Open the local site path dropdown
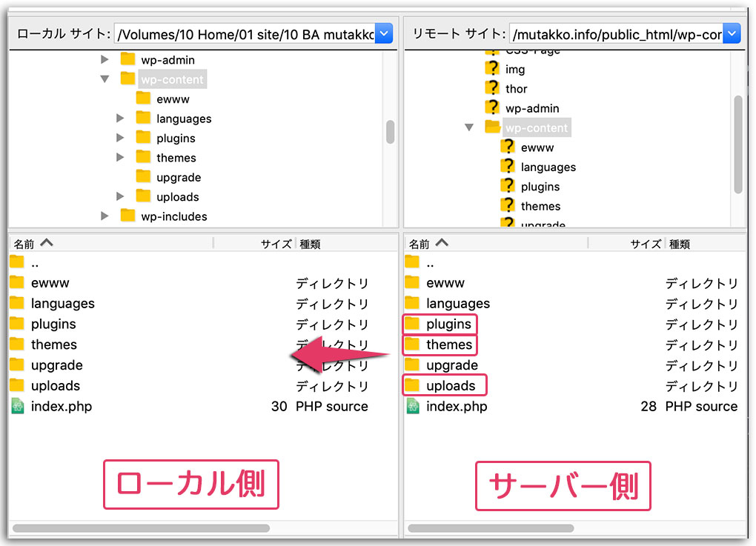This screenshot has width=756, height=546. (x=383, y=33)
